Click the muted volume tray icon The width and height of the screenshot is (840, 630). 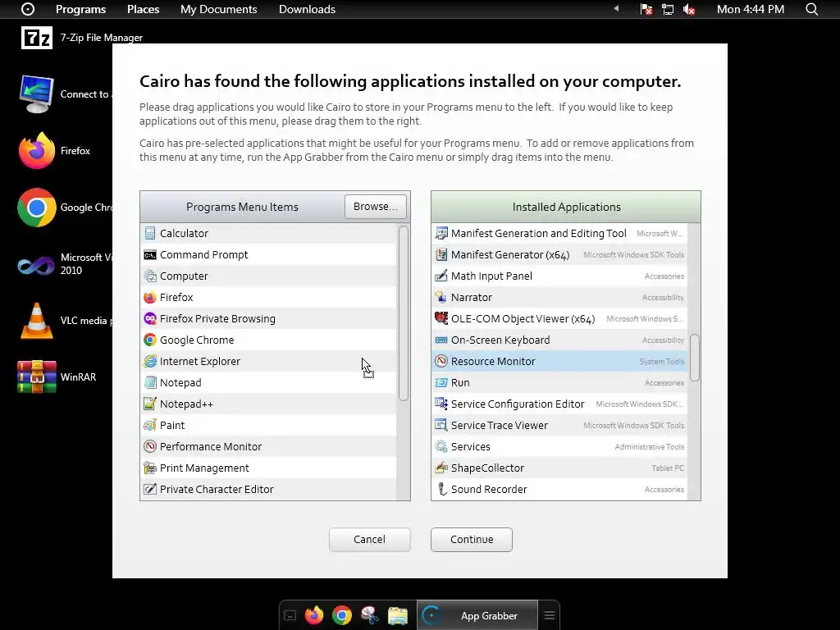click(x=689, y=9)
